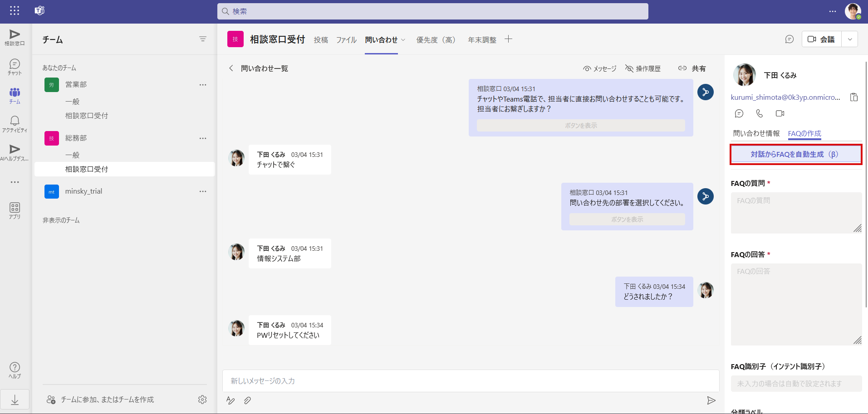The width and height of the screenshot is (868, 414).
Task: Switch to 投稿 tab
Action: point(321,40)
